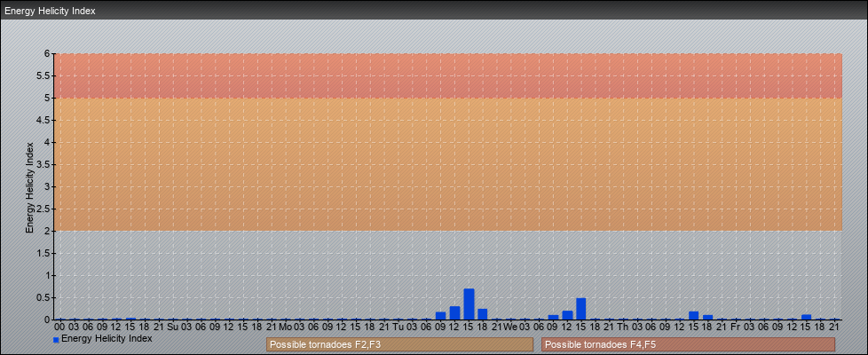Click the y-axis value 4.5

pyautogui.click(x=44, y=120)
